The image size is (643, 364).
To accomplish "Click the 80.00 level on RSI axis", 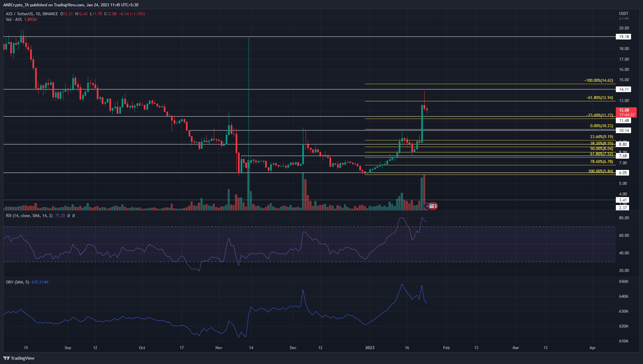I will pyautogui.click(x=624, y=218).
